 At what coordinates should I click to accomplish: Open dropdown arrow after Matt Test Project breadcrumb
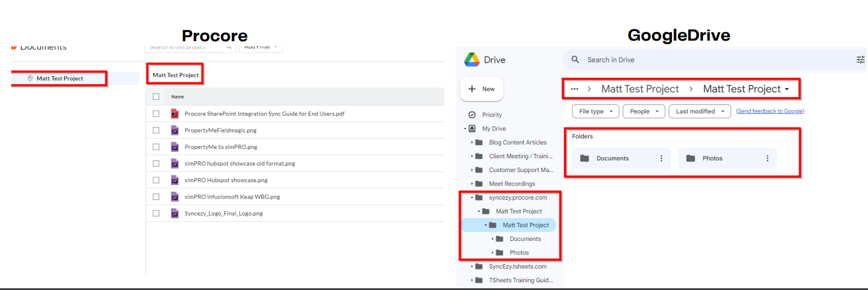click(x=787, y=90)
